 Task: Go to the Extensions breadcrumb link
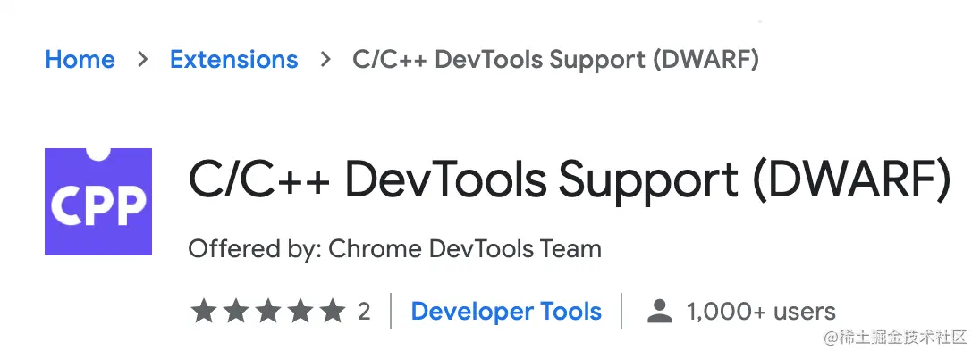coord(233,60)
